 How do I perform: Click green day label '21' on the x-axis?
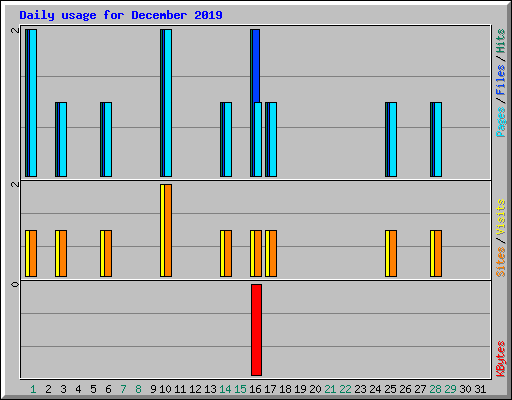coord(330,389)
